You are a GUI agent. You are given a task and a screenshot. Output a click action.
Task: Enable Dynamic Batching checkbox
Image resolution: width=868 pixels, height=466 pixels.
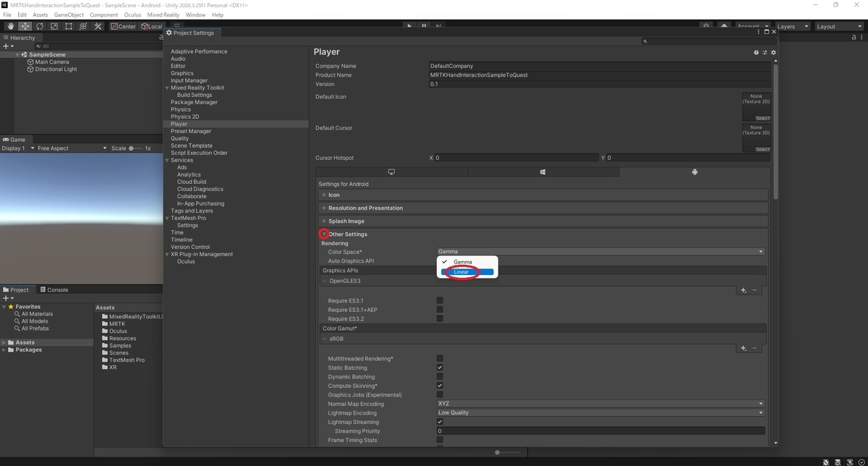click(440, 377)
